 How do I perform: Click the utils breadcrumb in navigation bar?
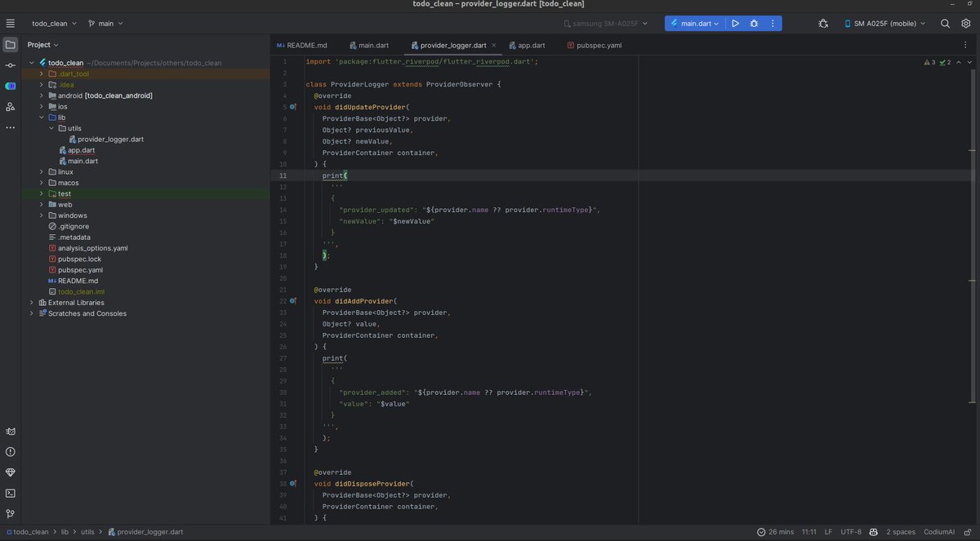click(87, 532)
